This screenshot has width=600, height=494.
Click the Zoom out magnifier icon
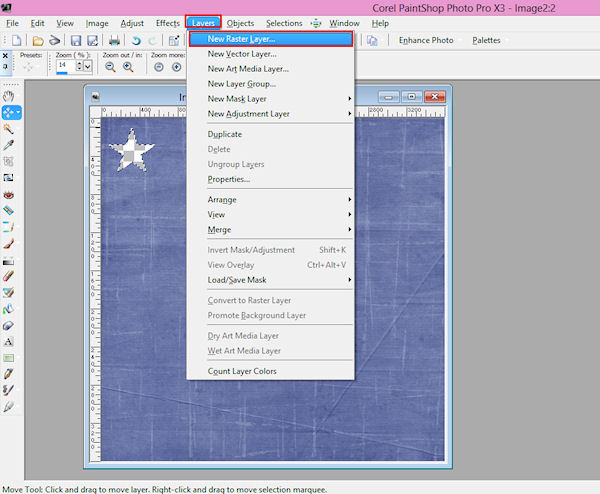click(110, 67)
